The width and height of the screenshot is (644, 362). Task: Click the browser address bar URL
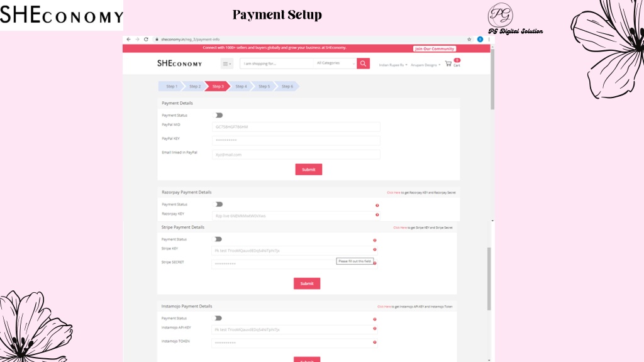190,40
